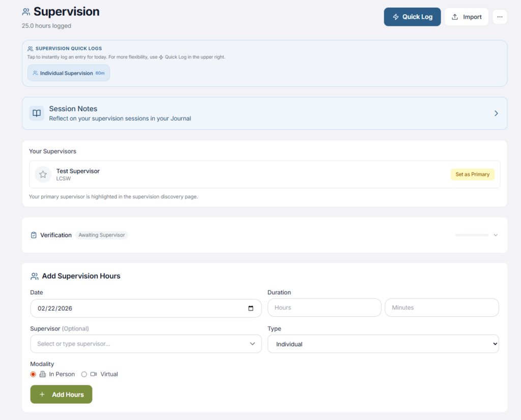
Task: Click into the Hours duration field
Action: click(324, 308)
